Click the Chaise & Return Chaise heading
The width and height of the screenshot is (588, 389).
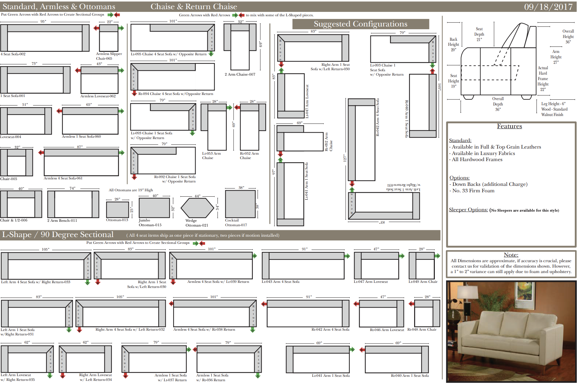tap(194, 6)
